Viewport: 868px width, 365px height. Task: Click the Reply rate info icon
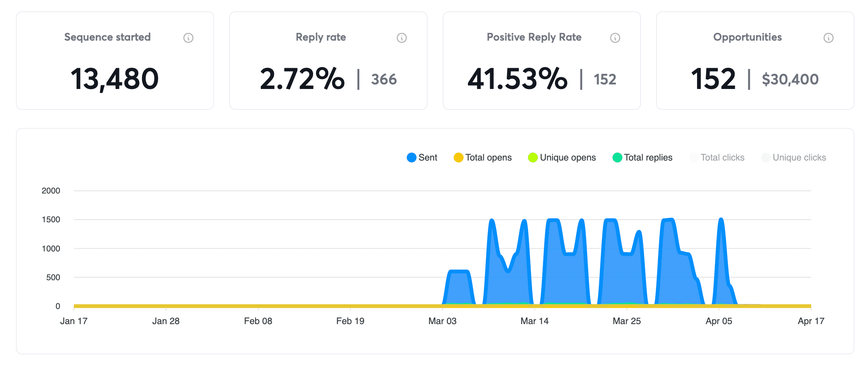tap(401, 37)
